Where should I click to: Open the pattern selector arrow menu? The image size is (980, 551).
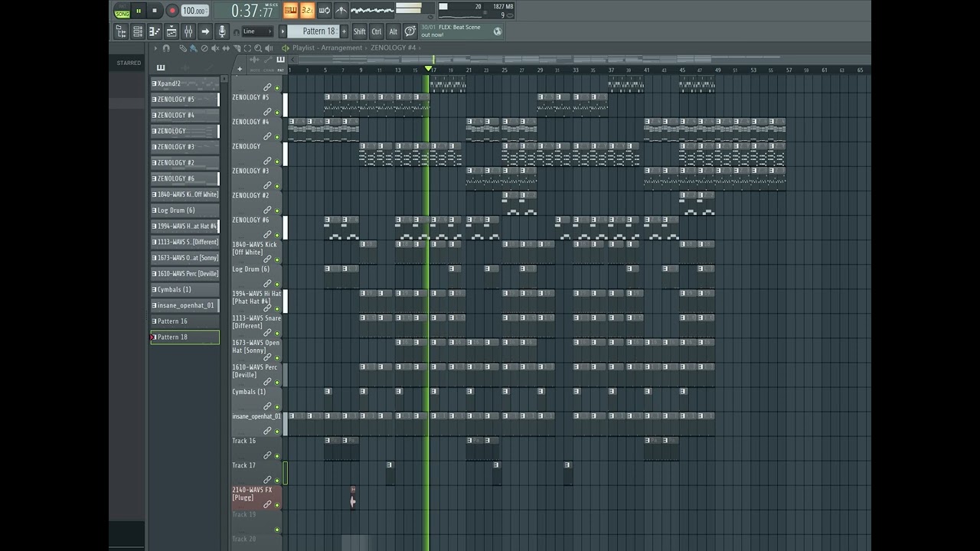tap(283, 31)
